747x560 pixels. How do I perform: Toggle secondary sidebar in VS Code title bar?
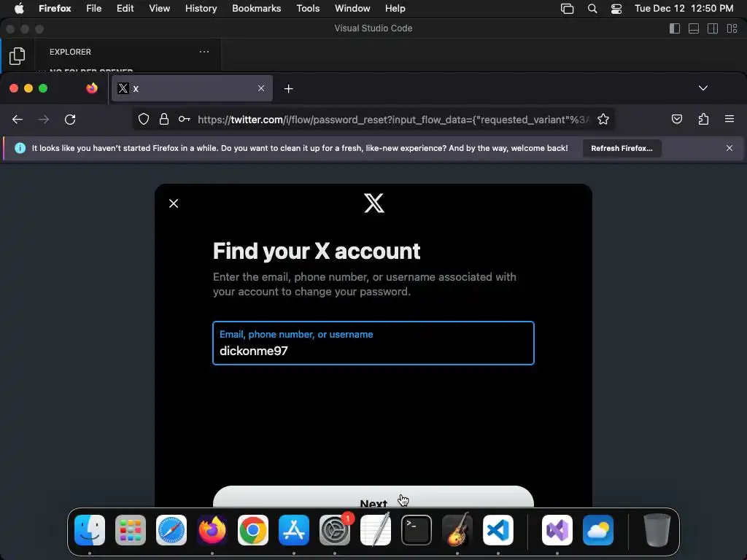coord(713,28)
